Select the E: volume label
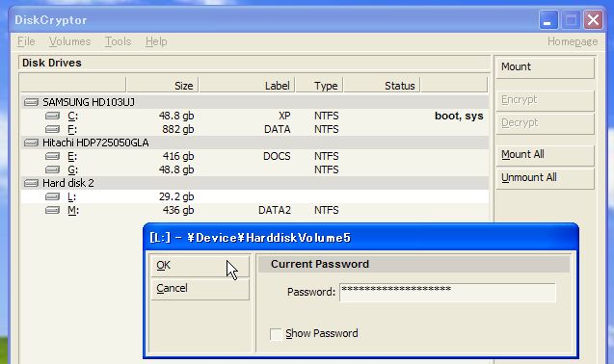Screen dimensions: 614x364 [x=72, y=156]
